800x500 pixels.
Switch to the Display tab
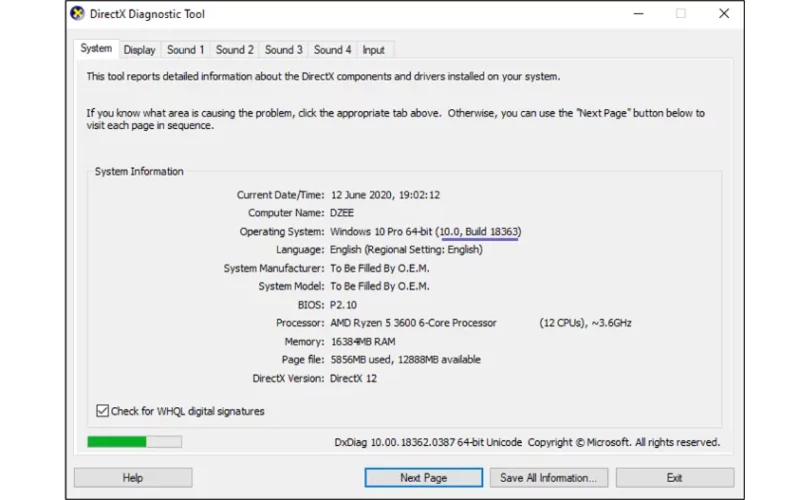coord(139,50)
